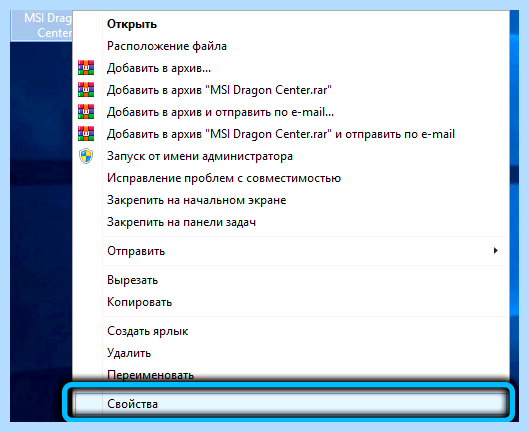Choose 'Закрепить на начальном экране'
This screenshot has height=432, width=529.
291,200
